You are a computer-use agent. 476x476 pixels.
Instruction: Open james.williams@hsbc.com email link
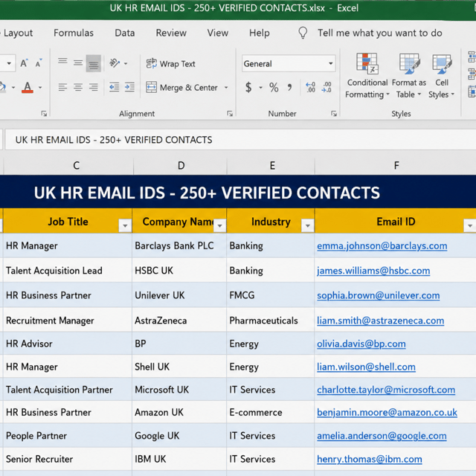[x=373, y=271]
